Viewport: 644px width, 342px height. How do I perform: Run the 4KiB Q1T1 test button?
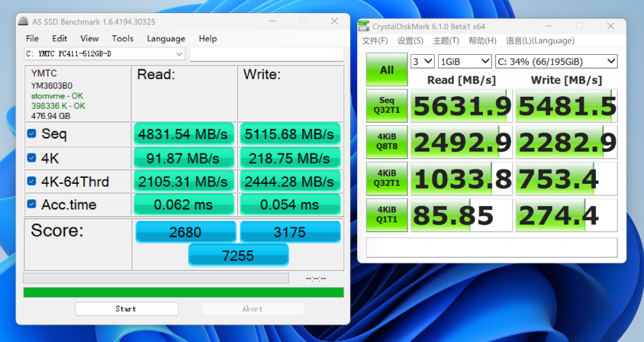pyautogui.click(x=386, y=215)
